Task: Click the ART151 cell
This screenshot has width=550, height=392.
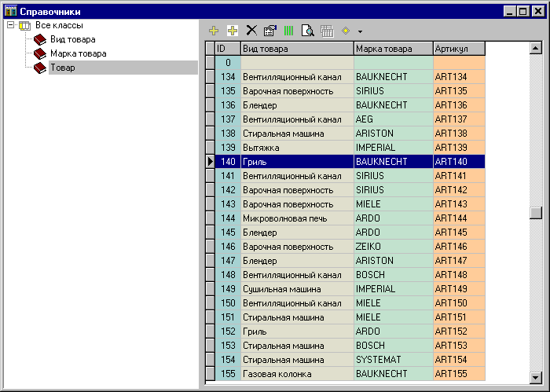Action: pyautogui.click(x=459, y=317)
